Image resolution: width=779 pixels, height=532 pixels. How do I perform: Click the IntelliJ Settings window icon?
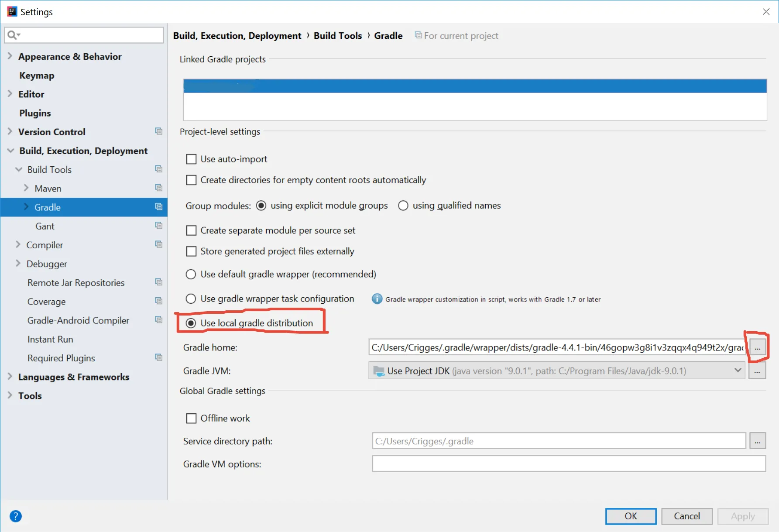pyautogui.click(x=12, y=12)
